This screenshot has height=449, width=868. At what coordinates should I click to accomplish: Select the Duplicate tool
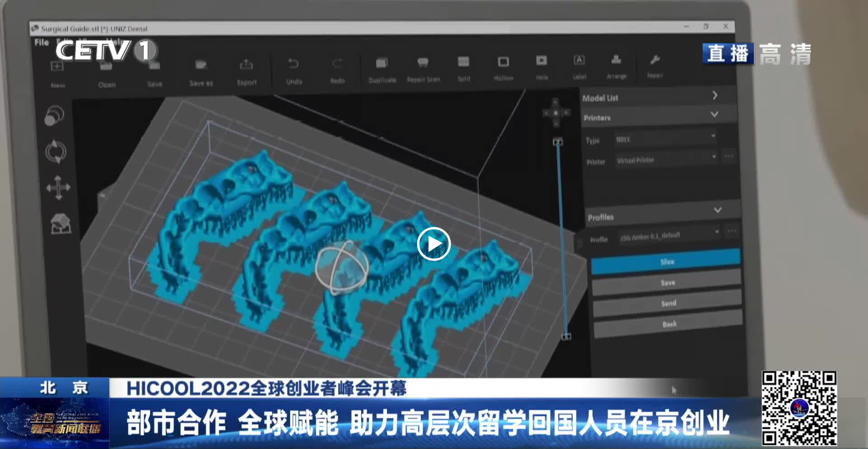382,63
